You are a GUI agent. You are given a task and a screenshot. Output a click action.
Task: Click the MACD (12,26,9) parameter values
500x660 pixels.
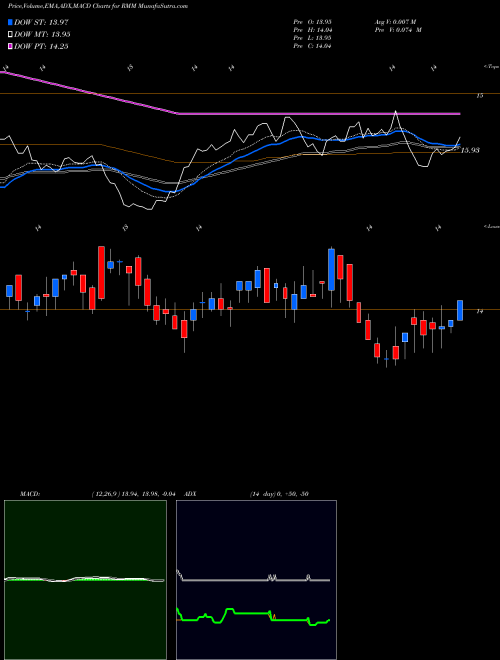tap(136, 494)
